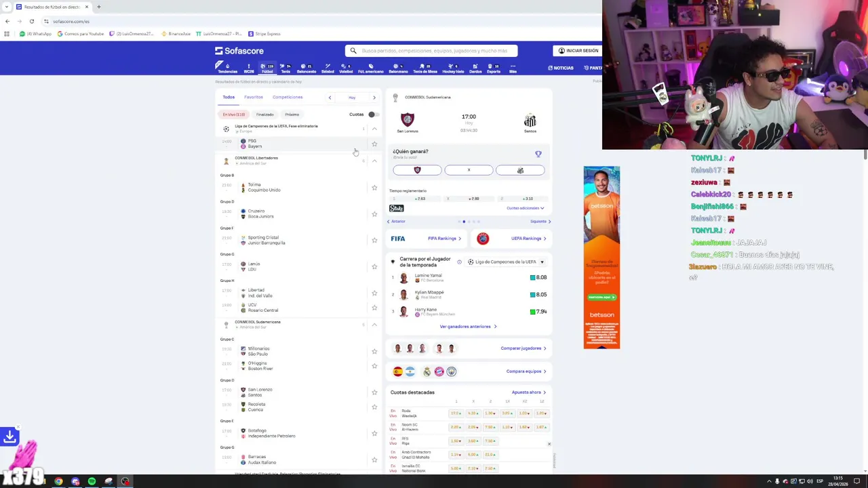Open UEFA Rankings link

click(529, 239)
